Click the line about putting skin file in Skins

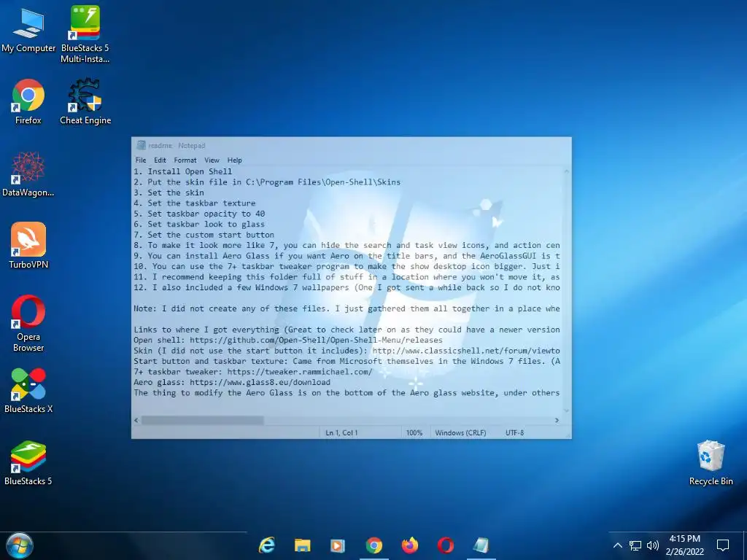click(267, 182)
